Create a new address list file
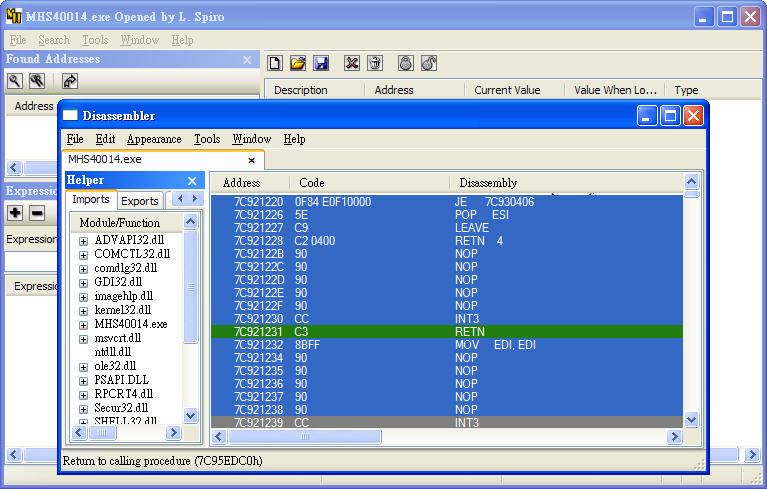767x489 pixels. [275, 63]
